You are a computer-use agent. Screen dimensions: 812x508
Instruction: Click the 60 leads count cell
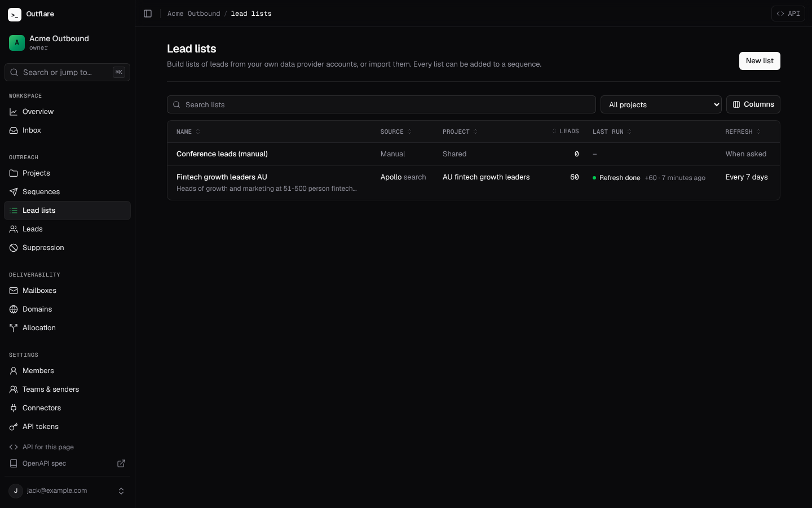575,177
